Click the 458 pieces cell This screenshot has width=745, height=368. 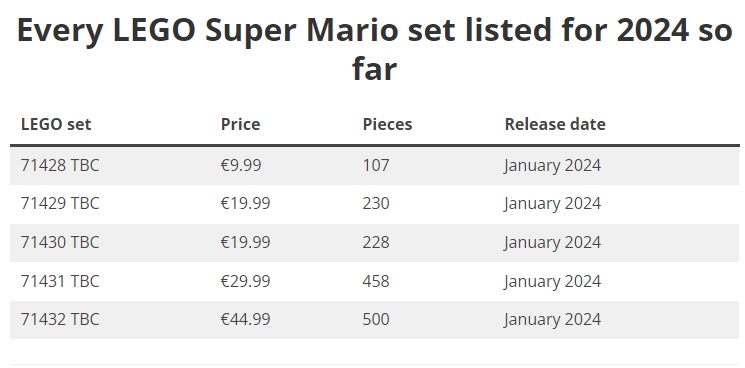pos(376,281)
